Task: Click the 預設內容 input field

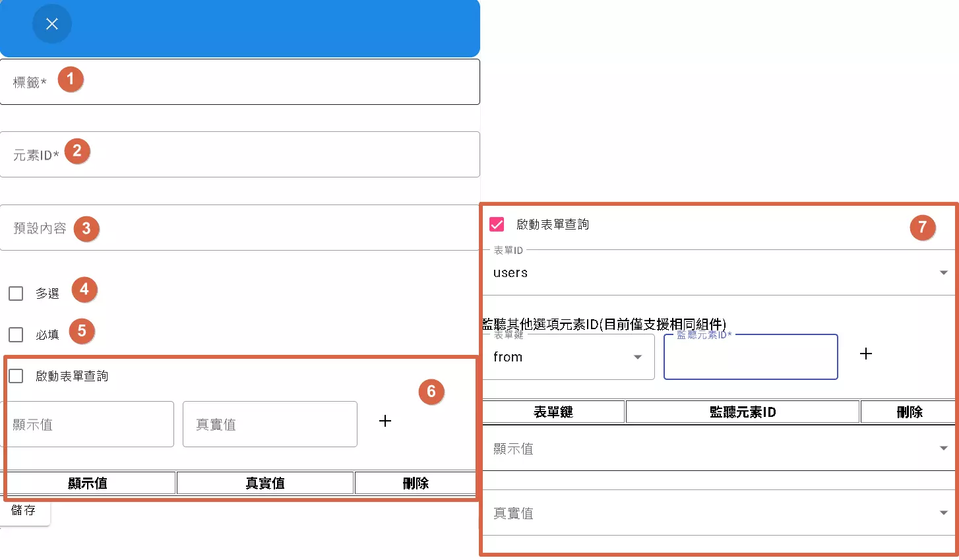Action: point(240,228)
